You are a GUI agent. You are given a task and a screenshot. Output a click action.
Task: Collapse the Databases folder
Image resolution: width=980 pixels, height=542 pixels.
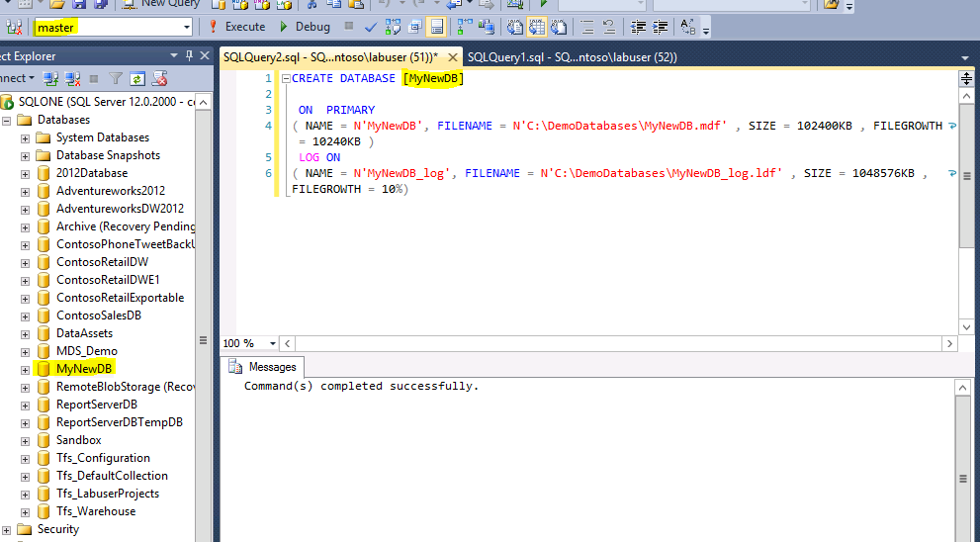[x=7, y=120]
